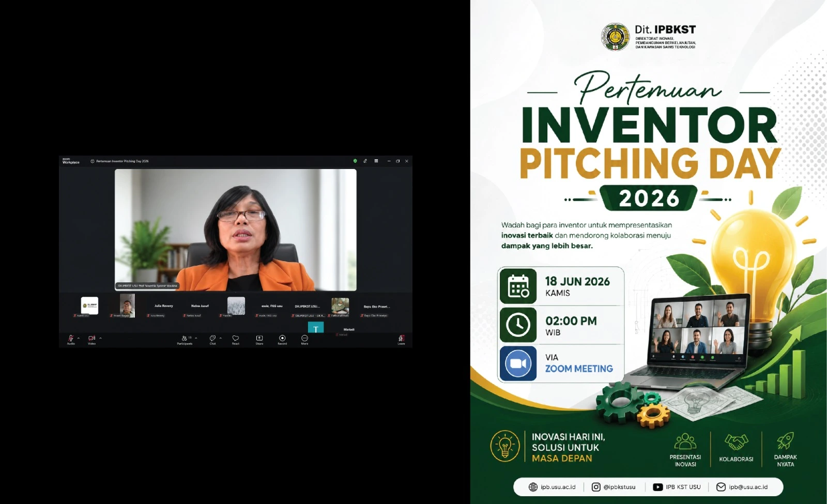The width and height of the screenshot is (827, 504).
Task: Click meeting title Pertemuan Inventor Pitching Day 2026
Action: [x=122, y=161]
